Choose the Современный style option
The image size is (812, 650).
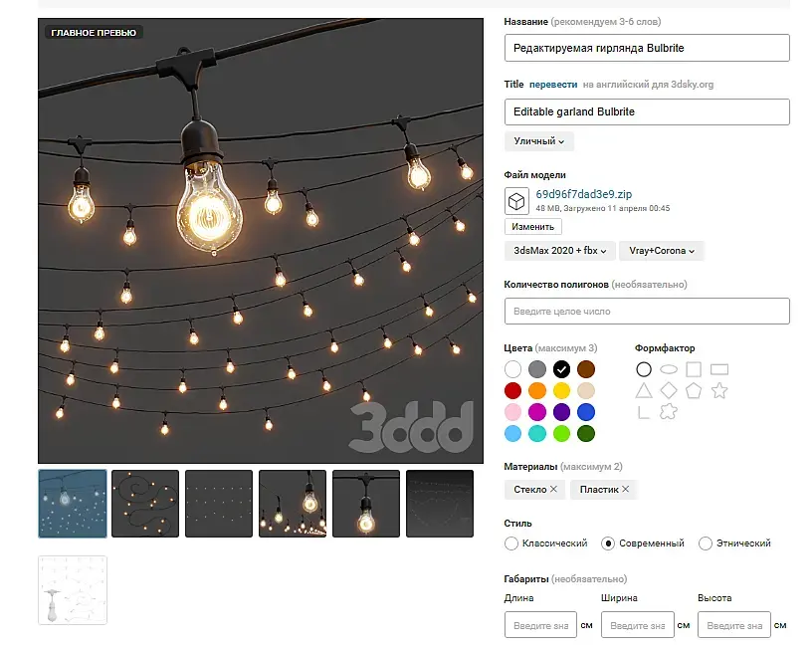point(608,543)
